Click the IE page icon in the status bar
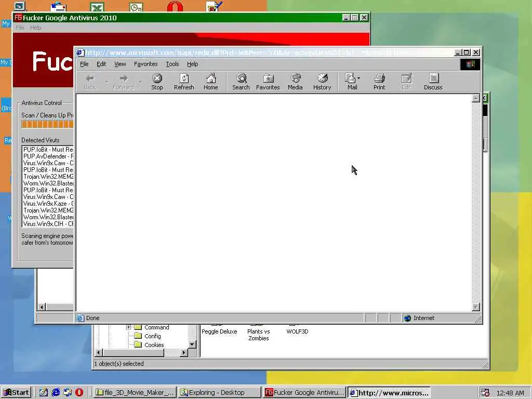This screenshot has height=399, width=532. click(x=80, y=318)
